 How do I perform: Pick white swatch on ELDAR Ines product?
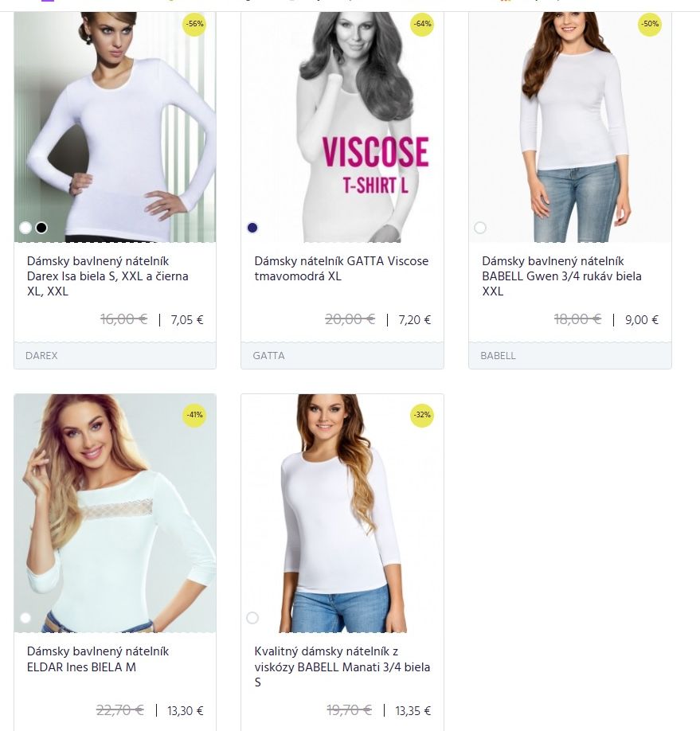[25, 618]
